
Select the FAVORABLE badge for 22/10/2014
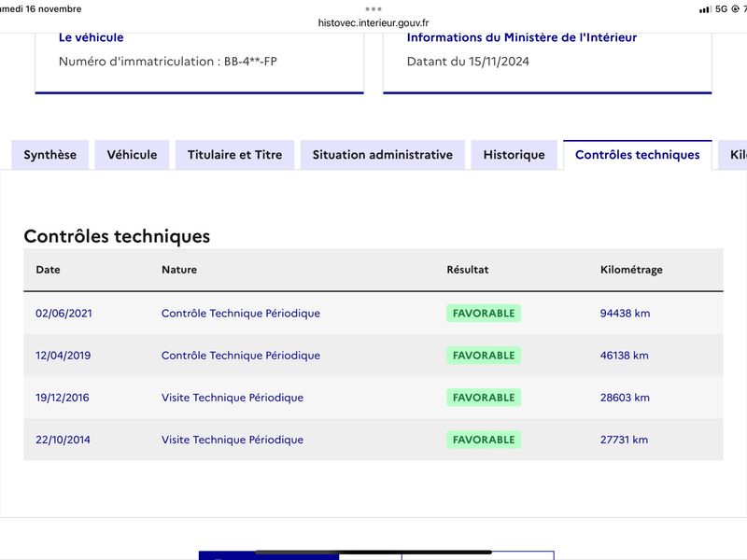coord(484,440)
